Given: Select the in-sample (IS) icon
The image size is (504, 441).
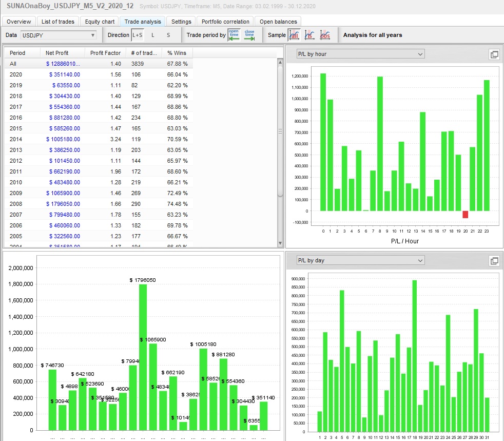Looking at the screenshot, I should coord(309,35).
